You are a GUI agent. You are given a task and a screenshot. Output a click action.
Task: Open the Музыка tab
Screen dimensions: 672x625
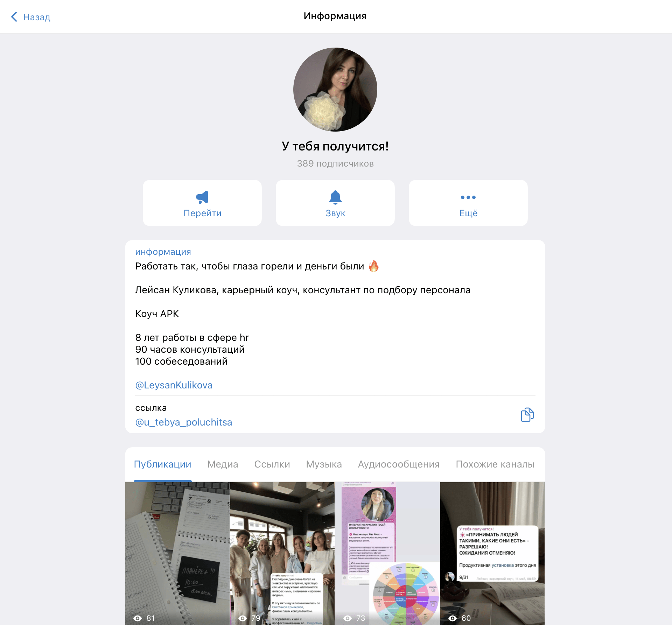coord(324,464)
